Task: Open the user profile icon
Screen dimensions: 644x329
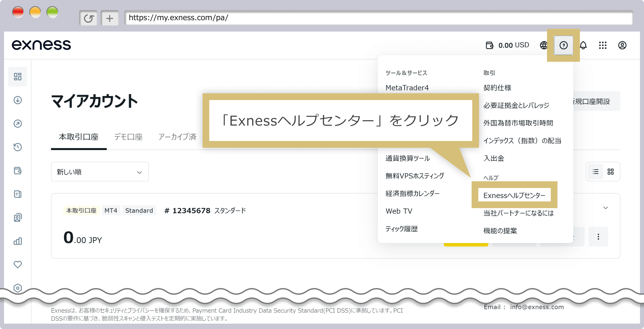Action: (622, 45)
